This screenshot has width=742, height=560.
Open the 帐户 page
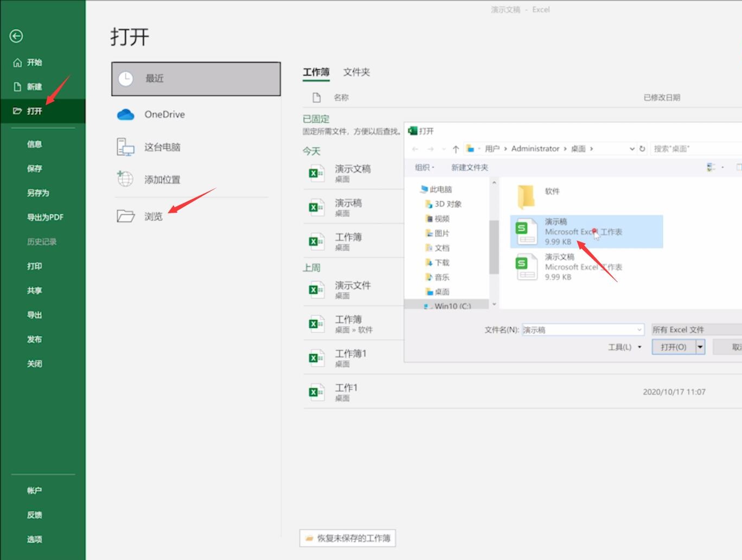coord(34,491)
